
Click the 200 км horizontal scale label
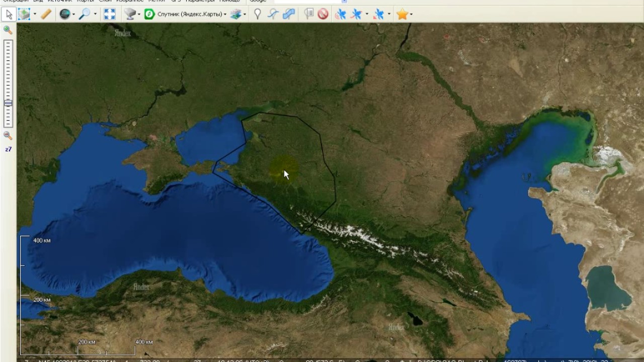tap(87, 342)
